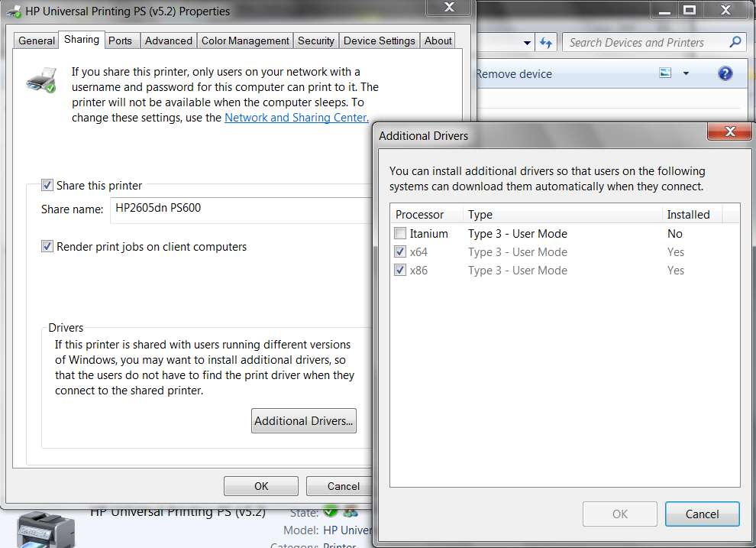Click the shared users state icon
The image size is (756, 548).
click(x=351, y=511)
